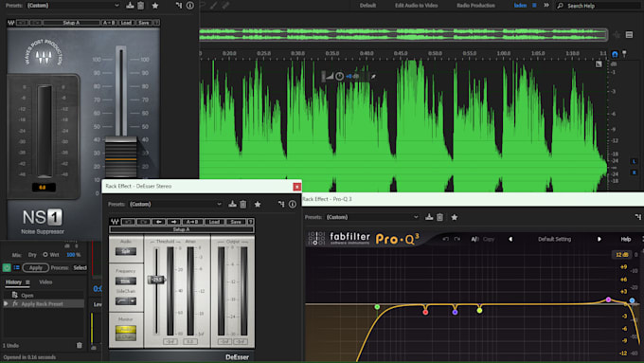Select the Edit Audio to Video workspace
644x363 pixels.
click(416, 6)
